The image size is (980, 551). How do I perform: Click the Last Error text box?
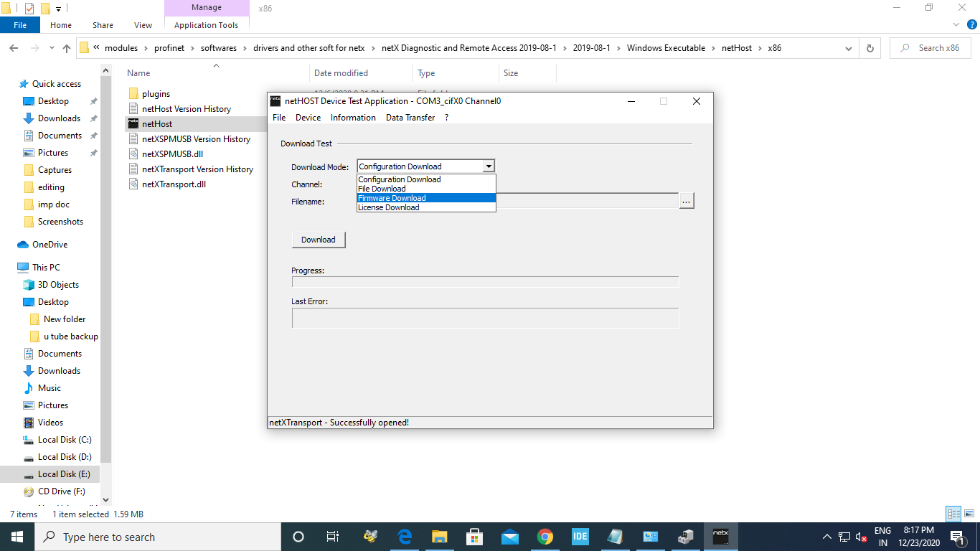[x=485, y=318]
